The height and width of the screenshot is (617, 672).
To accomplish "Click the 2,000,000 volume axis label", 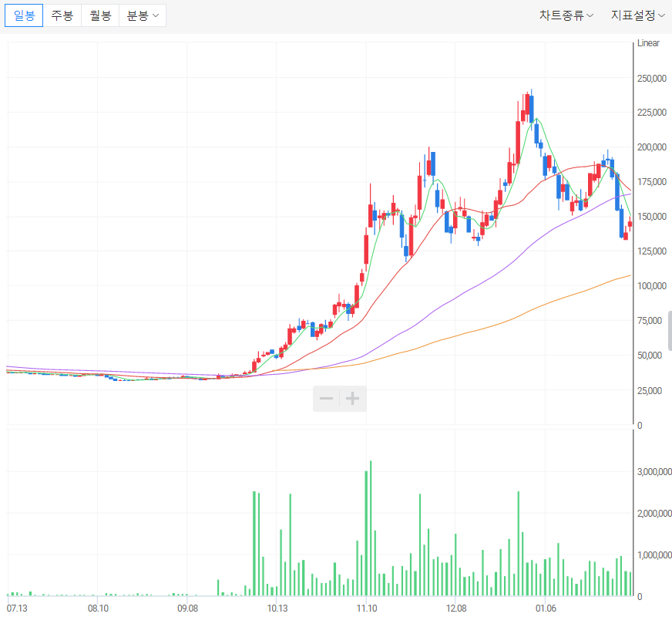I will (x=654, y=514).
